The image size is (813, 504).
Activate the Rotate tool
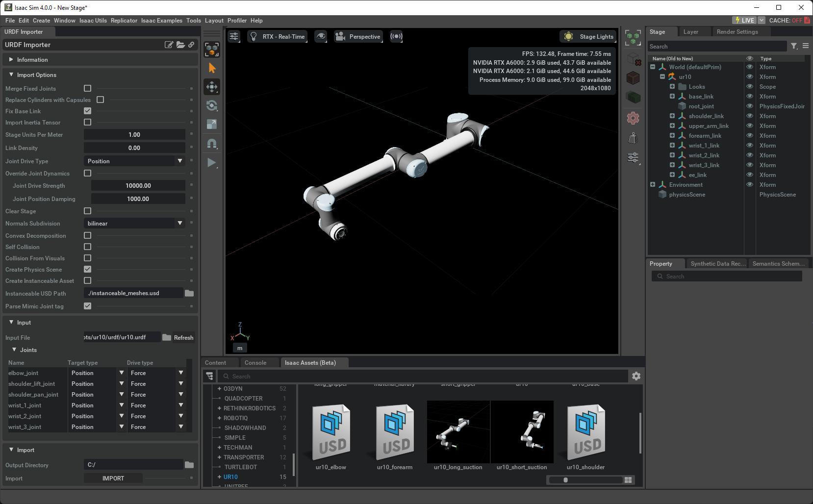pos(212,105)
